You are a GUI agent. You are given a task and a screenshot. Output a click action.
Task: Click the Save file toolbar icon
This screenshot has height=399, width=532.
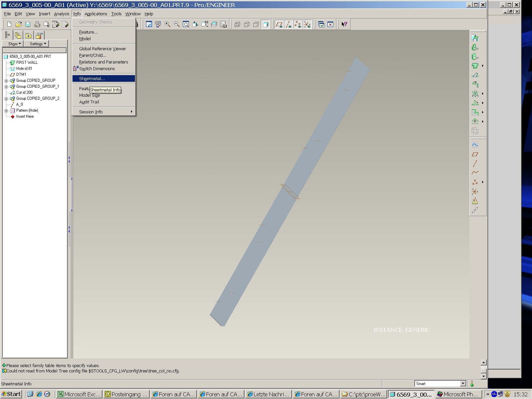point(28,24)
